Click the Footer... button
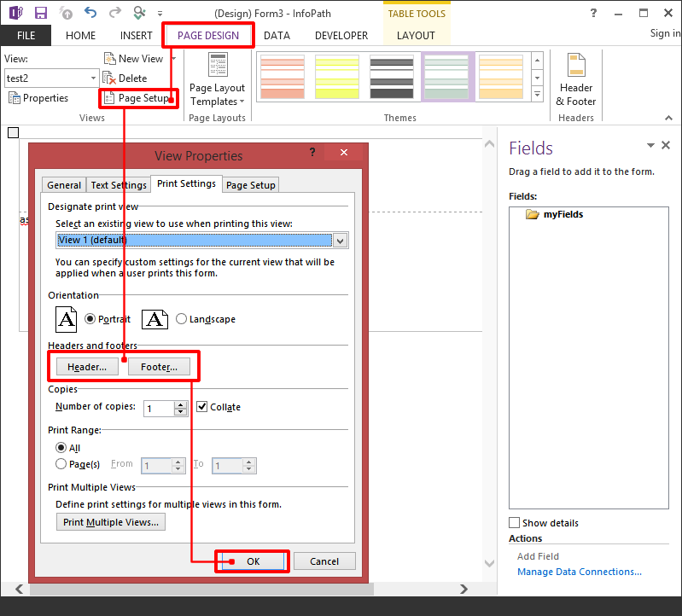This screenshot has height=616, width=682. click(x=160, y=367)
